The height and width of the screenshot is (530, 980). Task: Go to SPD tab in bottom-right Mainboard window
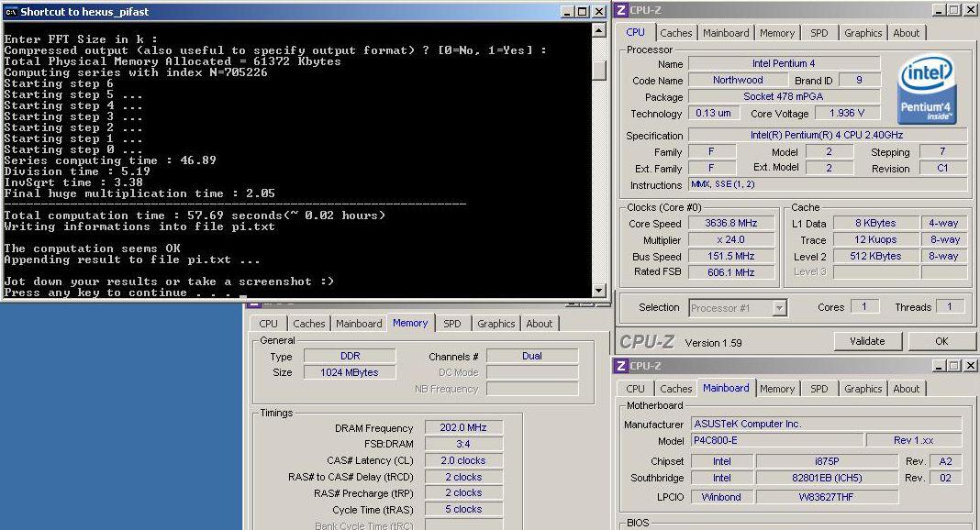coord(819,388)
